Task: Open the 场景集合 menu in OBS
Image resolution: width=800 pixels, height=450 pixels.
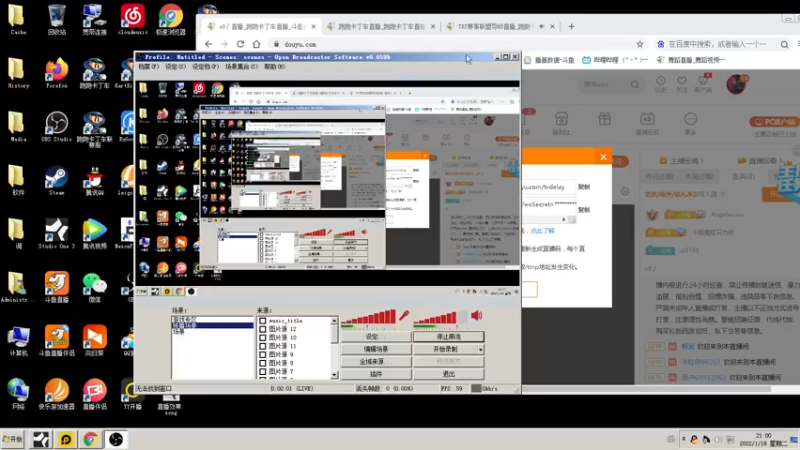Action: [241, 67]
